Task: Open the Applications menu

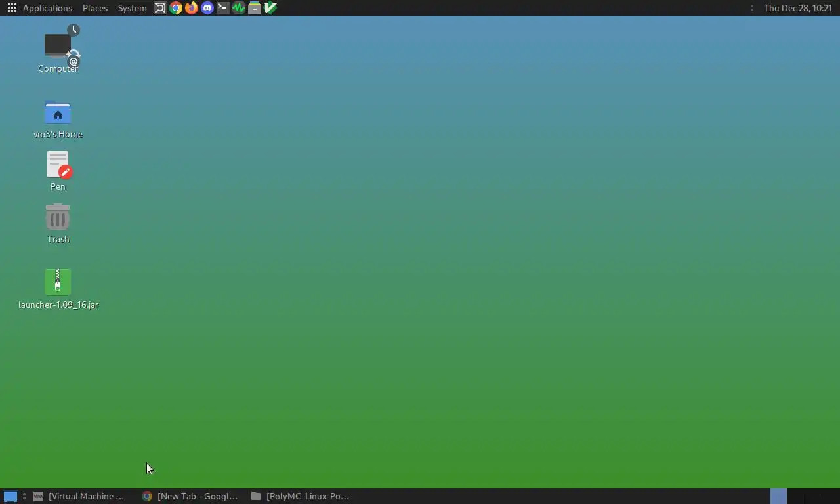Action: pyautogui.click(x=39, y=8)
